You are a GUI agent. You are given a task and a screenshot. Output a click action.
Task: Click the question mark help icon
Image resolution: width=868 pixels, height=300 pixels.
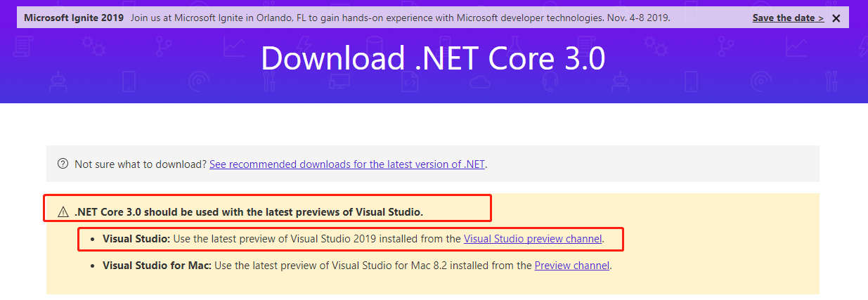63,164
